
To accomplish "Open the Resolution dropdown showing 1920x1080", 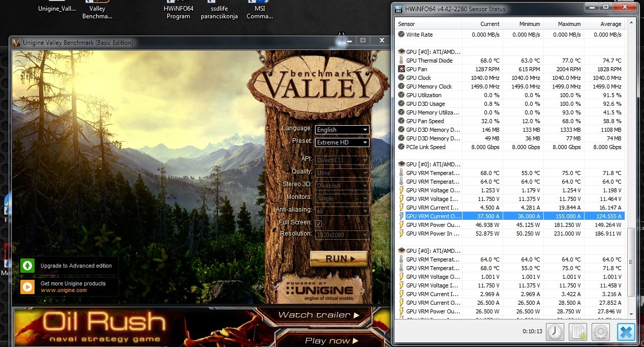I will coord(342,235).
